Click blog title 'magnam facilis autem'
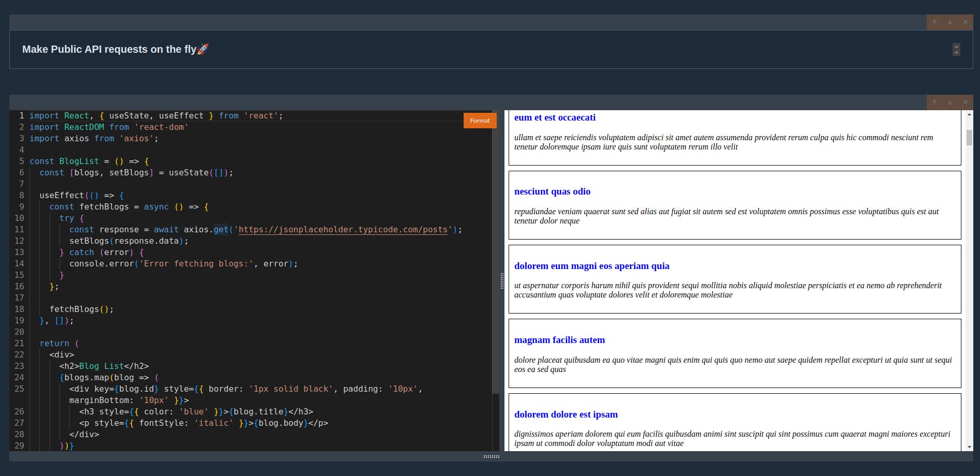This screenshot has height=476, width=980. coord(559,340)
